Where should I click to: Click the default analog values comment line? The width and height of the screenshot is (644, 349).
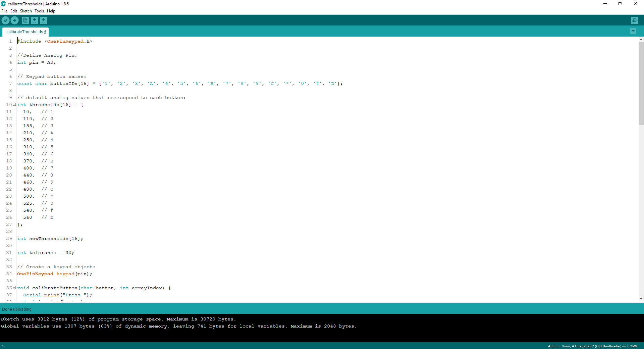click(101, 98)
